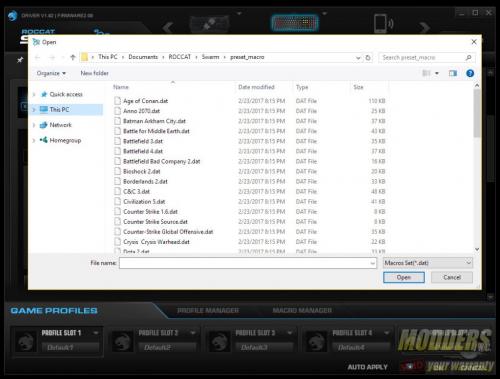
Task: Open Profile Slot 1 dropdown arrow
Action: click(x=96, y=333)
